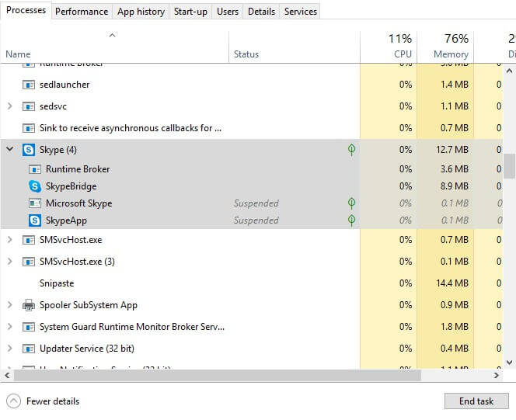516x420 pixels.
Task: Open the Services tab
Action: pos(301,12)
